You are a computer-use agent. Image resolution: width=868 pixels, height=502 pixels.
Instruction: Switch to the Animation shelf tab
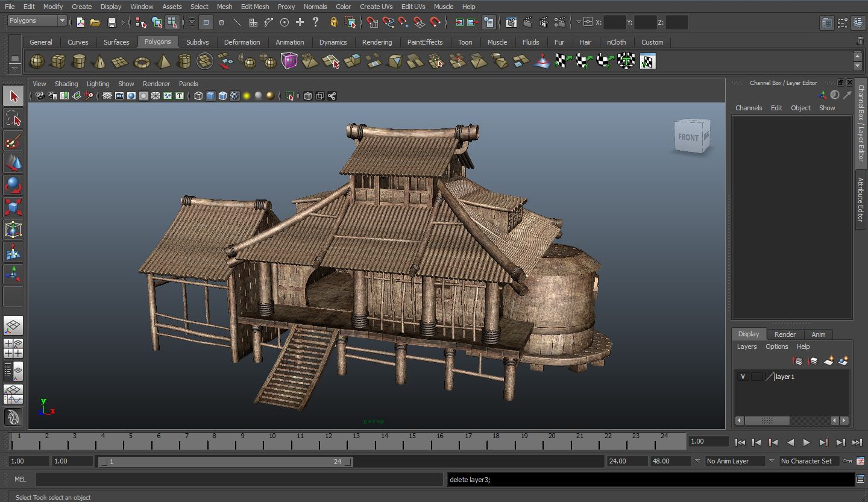pyautogui.click(x=290, y=42)
